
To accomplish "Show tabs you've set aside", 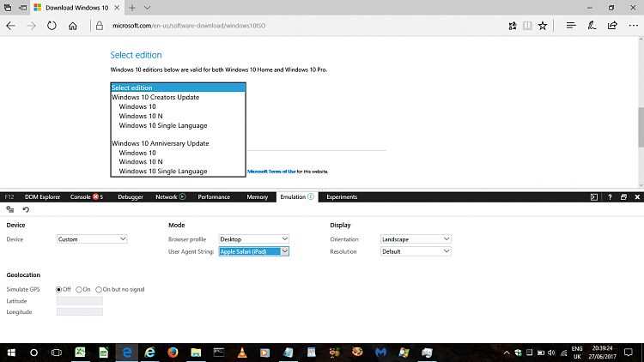I will click(x=8, y=8).
